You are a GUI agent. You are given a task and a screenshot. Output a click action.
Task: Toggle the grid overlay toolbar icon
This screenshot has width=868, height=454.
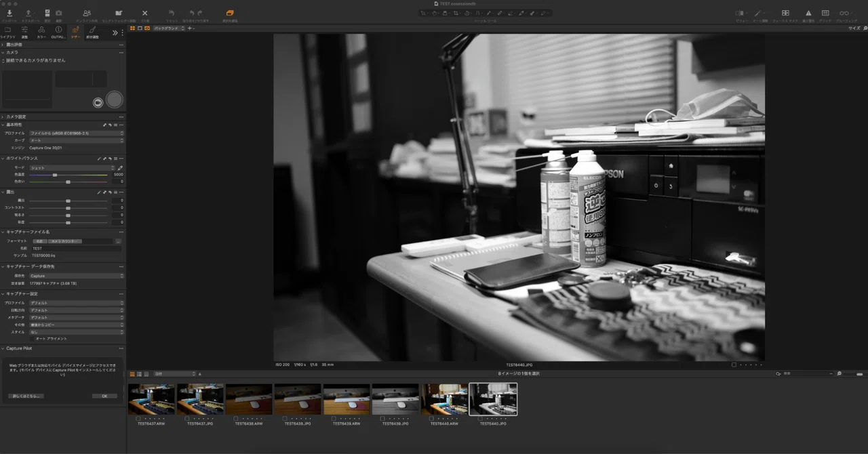[x=825, y=13]
